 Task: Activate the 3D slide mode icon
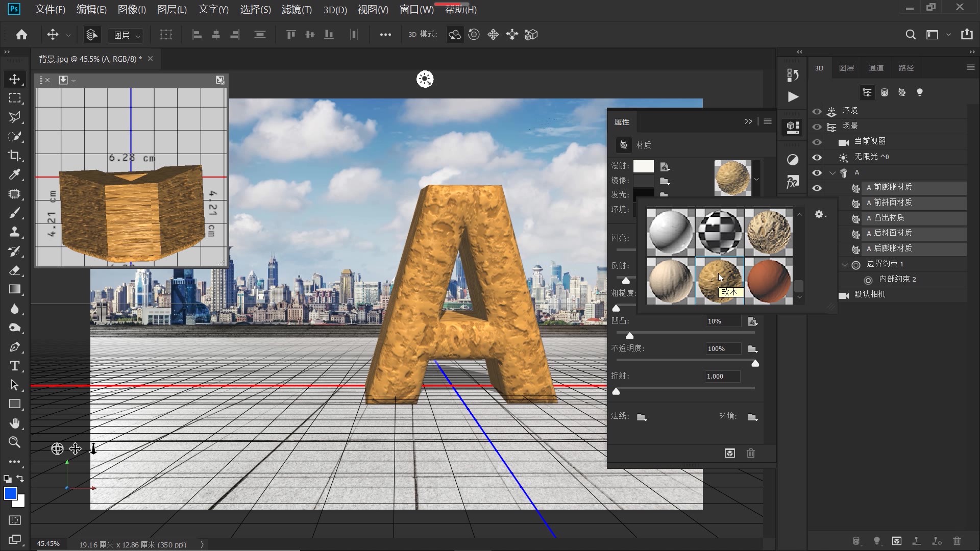point(512,34)
